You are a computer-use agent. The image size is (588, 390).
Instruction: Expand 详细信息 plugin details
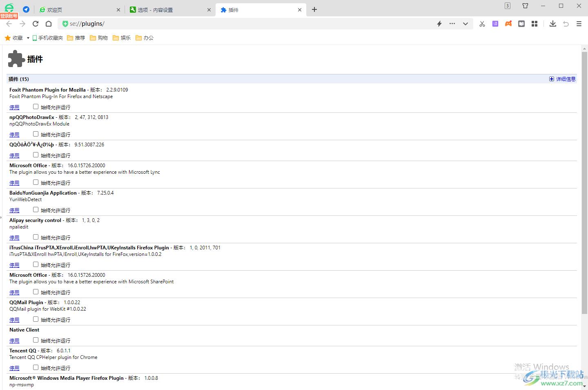pos(562,79)
